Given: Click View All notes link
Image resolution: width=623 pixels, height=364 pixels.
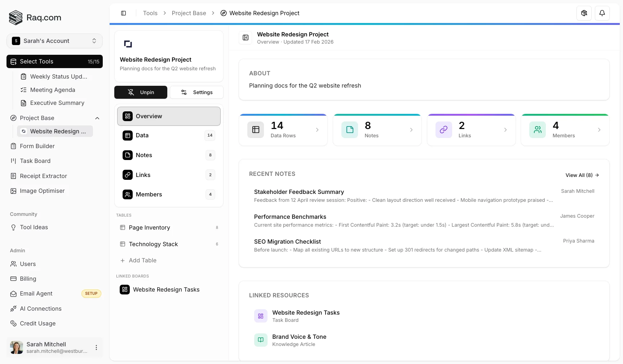Looking at the screenshot, I should (x=581, y=175).
